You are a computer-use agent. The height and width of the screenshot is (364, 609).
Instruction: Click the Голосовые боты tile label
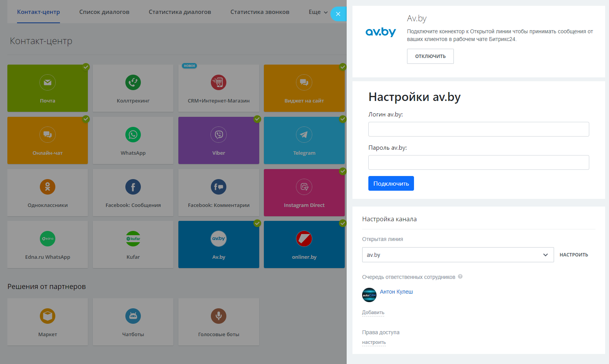[219, 335]
